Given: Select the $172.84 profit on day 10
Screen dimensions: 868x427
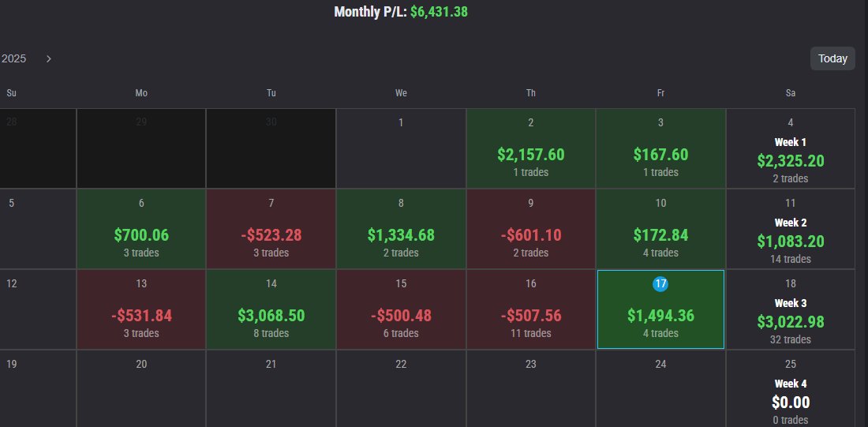Looking at the screenshot, I should click(660, 235).
